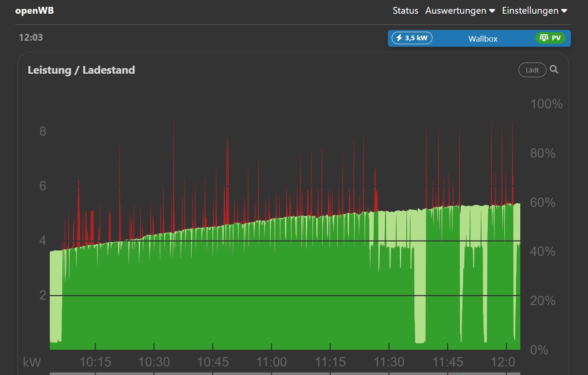
Task: Click the magnifier zoom icon on the chart
Action: 554,69
